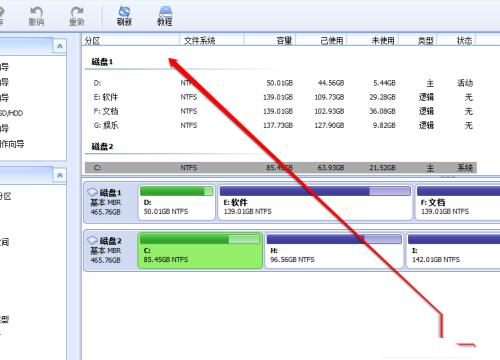Collapse the upper left sidebar panel chevron
This screenshot has height=360, width=500.
60,46
